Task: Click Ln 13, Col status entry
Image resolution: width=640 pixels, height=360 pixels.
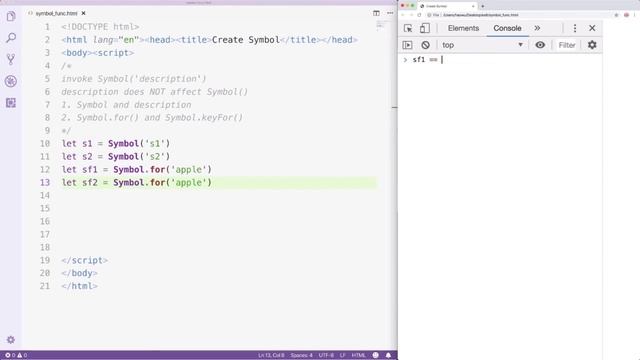Action: tap(271, 355)
